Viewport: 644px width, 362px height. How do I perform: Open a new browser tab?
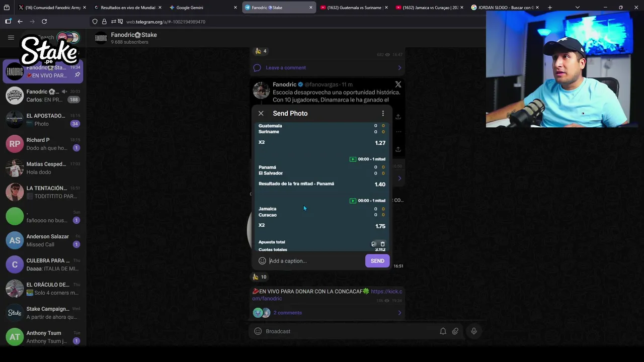pyautogui.click(x=549, y=8)
